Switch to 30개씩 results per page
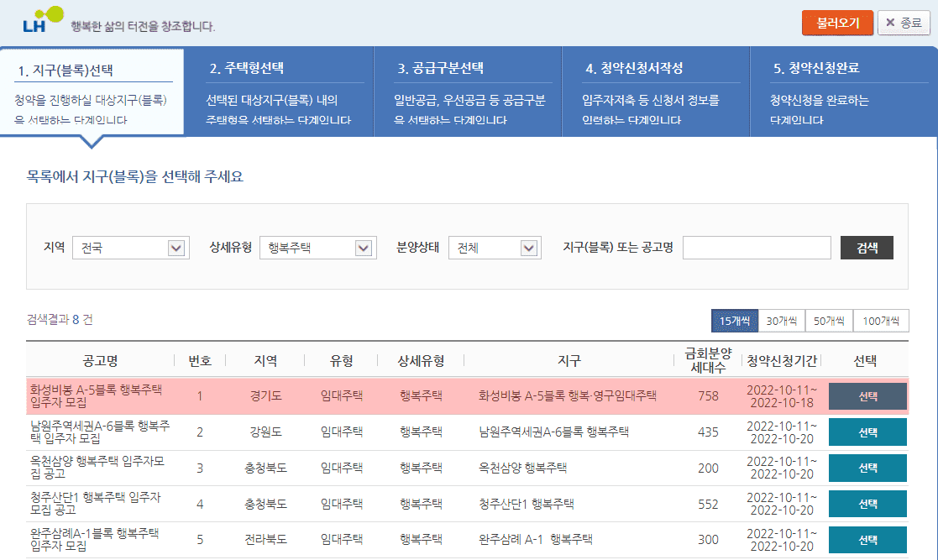 tap(781, 321)
